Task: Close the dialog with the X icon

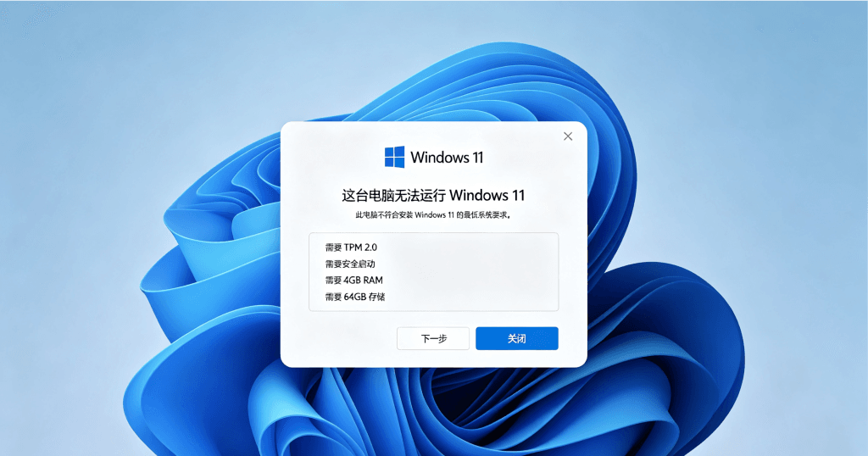Action: (568, 136)
